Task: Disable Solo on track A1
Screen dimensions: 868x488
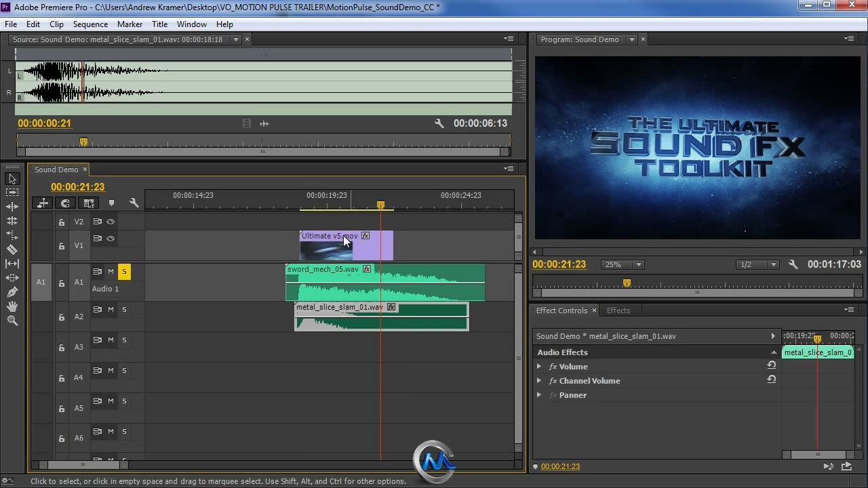Action: (124, 272)
